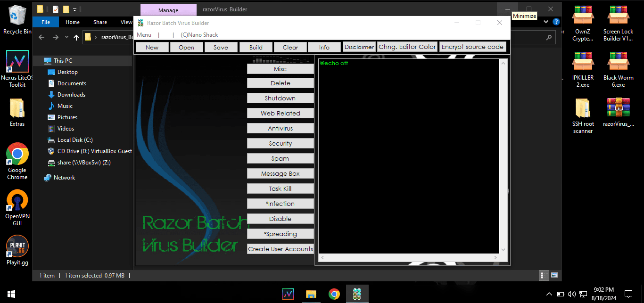Open the Recycle Bin desktop icon
The height and width of the screenshot is (303, 644).
pos(17,20)
